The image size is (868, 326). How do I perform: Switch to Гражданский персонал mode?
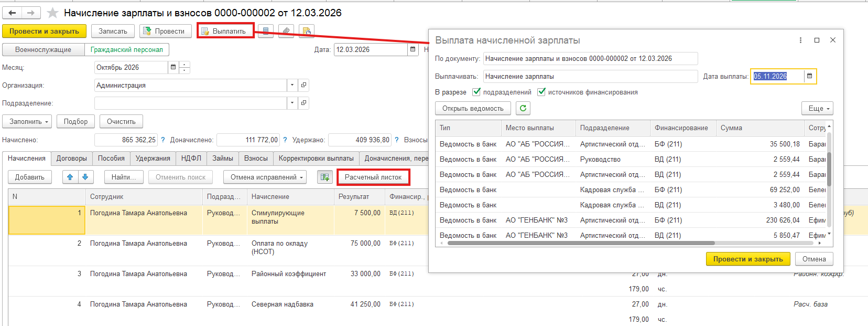click(127, 49)
